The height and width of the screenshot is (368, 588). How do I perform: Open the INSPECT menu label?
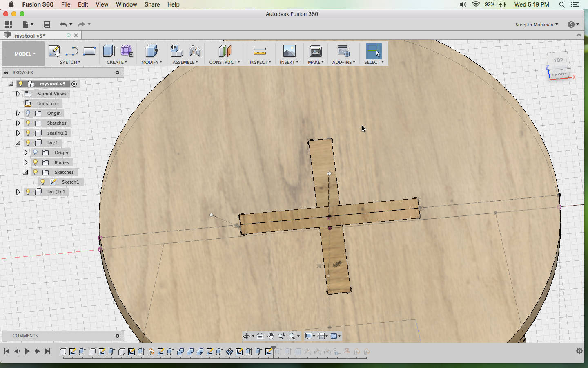click(x=260, y=62)
